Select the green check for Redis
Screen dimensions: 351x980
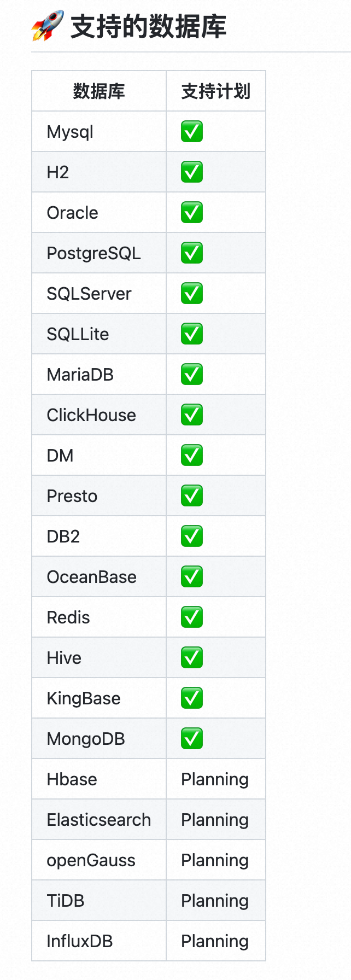[x=192, y=617]
